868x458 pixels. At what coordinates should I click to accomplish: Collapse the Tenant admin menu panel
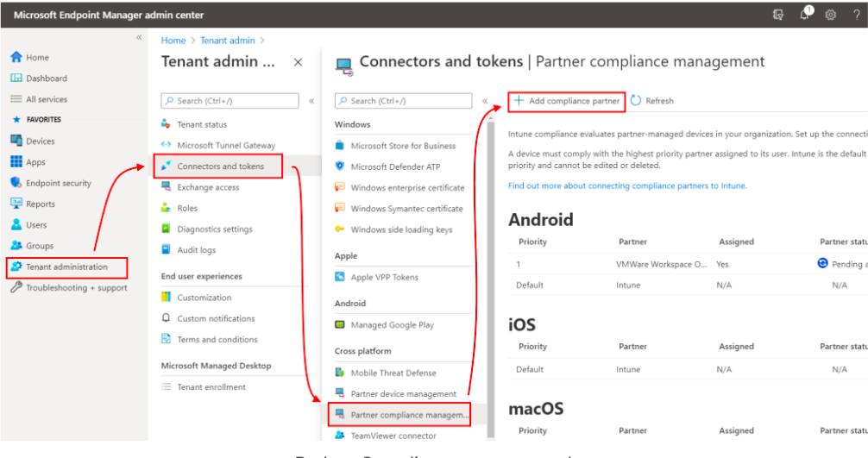pyautogui.click(x=311, y=101)
